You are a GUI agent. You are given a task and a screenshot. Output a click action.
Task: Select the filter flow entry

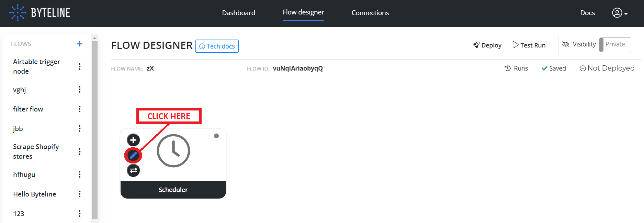click(28, 109)
